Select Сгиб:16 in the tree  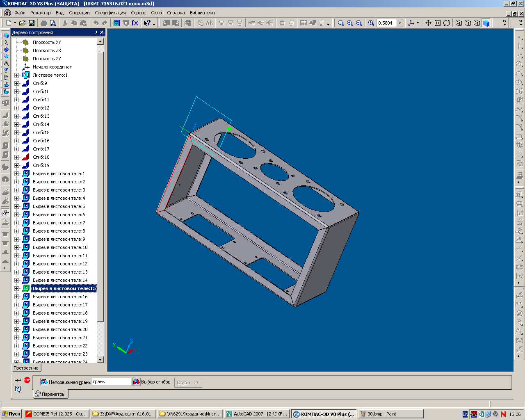pyautogui.click(x=41, y=141)
